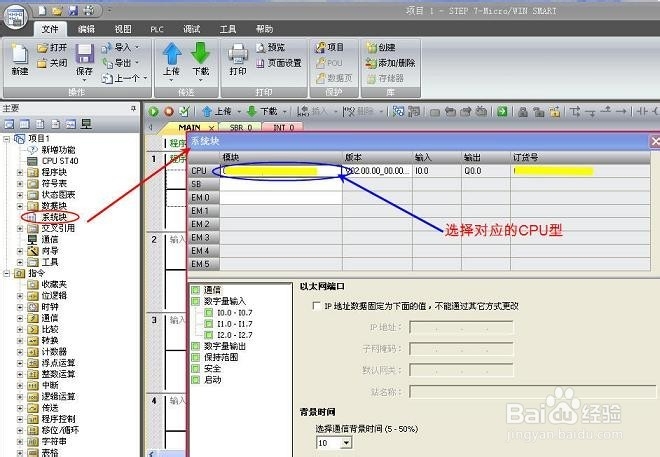Open the 工具 ribbon tab

tap(228, 29)
